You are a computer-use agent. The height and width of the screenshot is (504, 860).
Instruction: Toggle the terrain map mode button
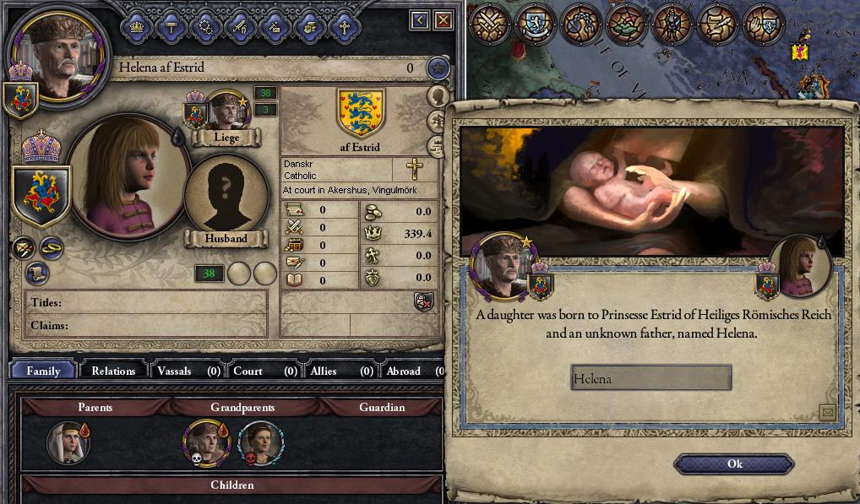click(626, 24)
